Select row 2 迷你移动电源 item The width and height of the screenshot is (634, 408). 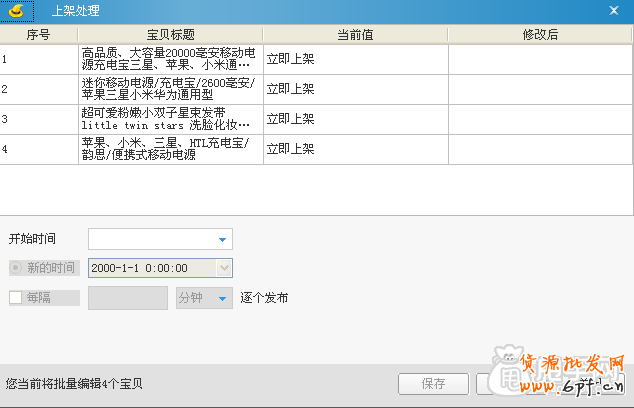(x=170, y=89)
